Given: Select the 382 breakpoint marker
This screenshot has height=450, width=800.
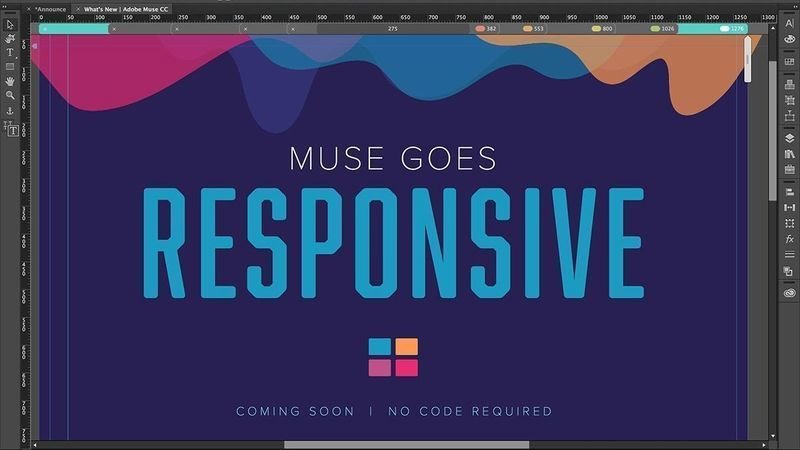Looking at the screenshot, I should tap(486, 29).
